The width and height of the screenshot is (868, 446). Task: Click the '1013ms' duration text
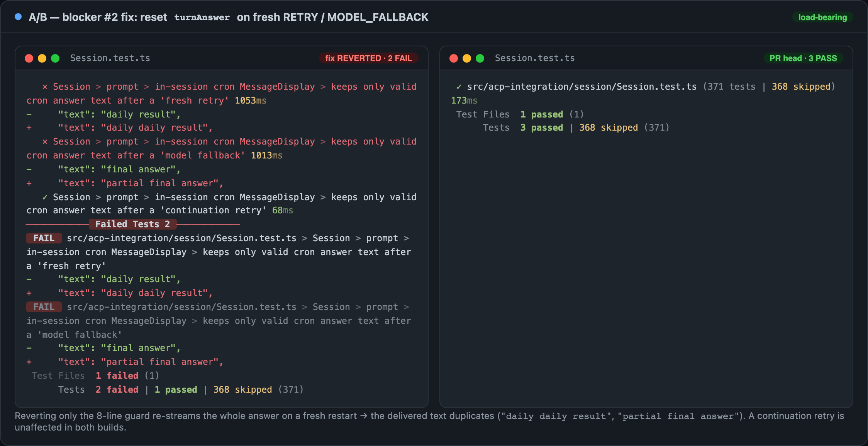[x=266, y=155]
